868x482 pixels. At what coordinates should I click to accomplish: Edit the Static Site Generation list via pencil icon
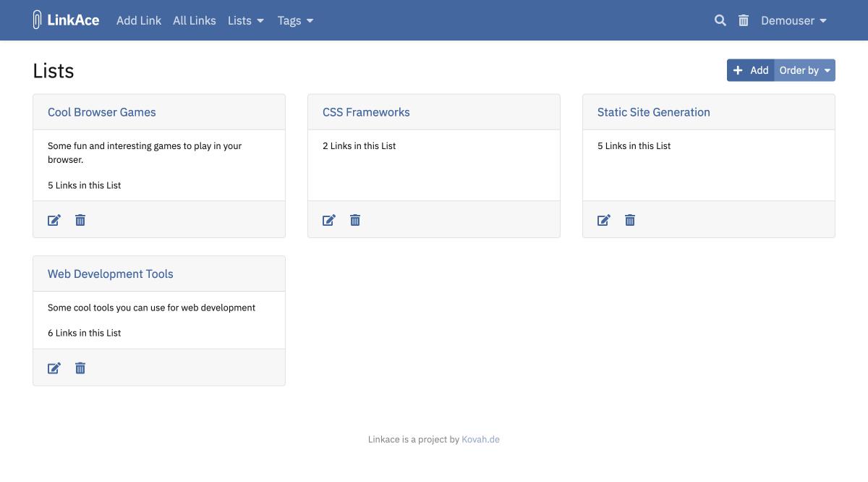click(x=603, y=220)
